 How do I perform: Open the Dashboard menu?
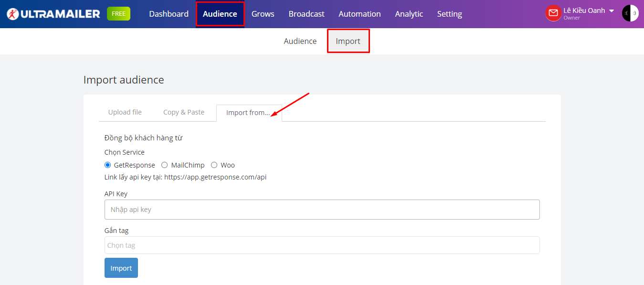coord(169,14)
